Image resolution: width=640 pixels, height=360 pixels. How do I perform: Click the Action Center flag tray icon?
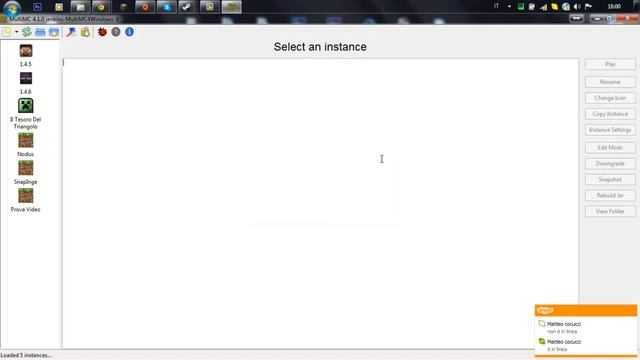[x=588, y=7]
